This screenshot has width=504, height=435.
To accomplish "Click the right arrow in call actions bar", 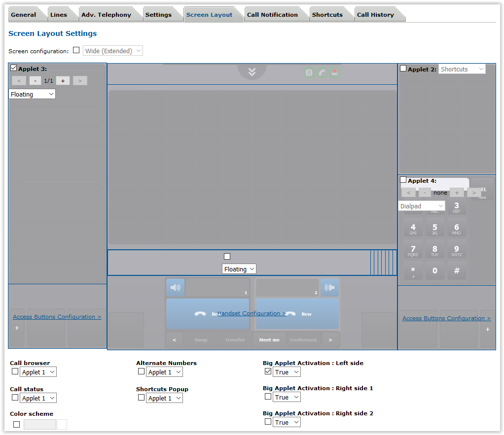I will coord(330,339).
